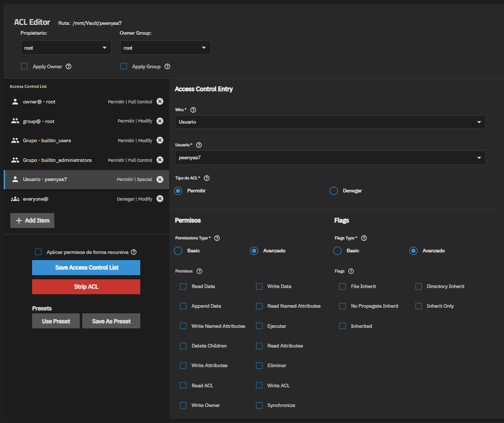Click the help icon next to Flags

pos(351,271)
